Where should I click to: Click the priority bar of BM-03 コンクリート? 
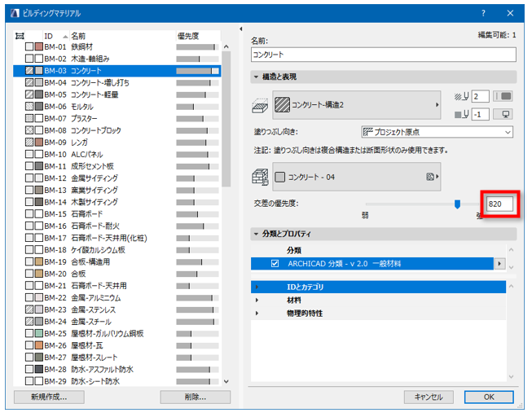(197, 71)
